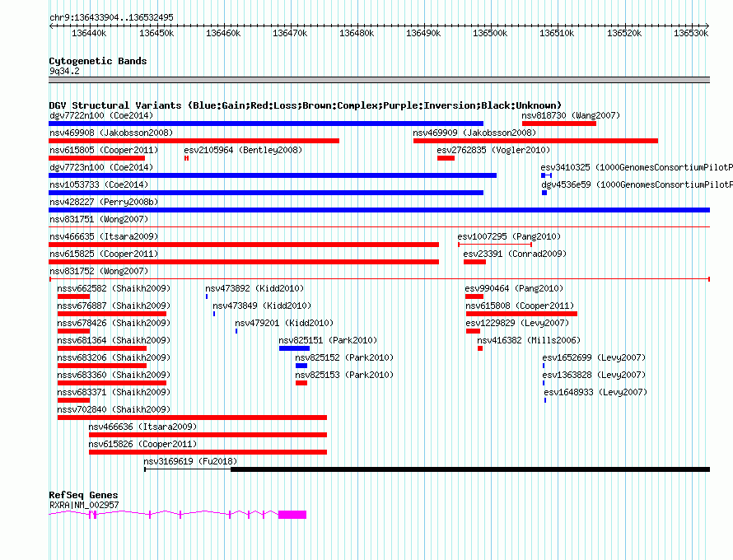Select the esv1007295 (Pang2010) label
Screen dimensions: 733x560
(509, 236)
